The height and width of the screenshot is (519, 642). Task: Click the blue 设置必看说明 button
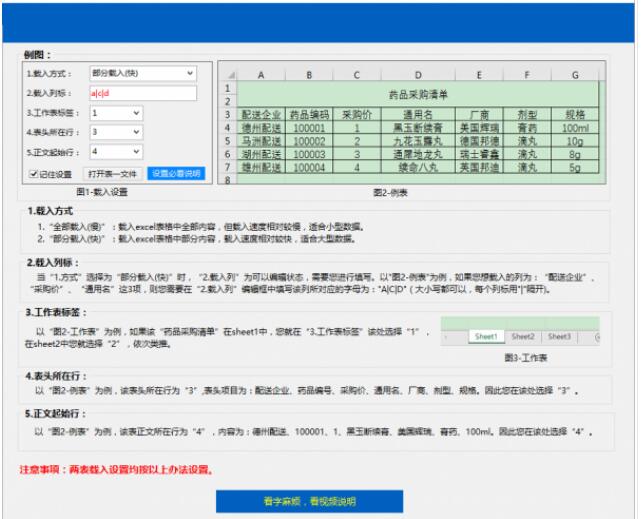(176, 174)
